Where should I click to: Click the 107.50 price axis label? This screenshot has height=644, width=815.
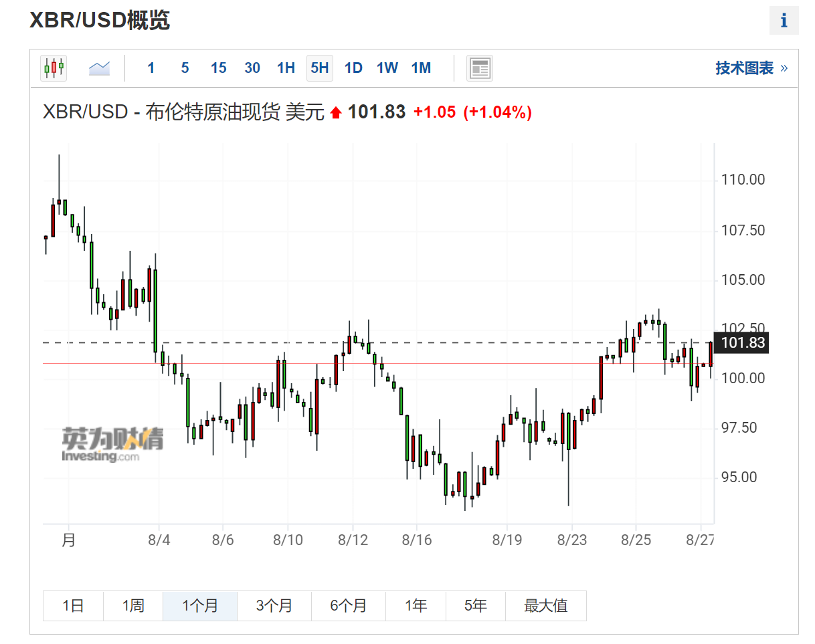tap(743, 231)
